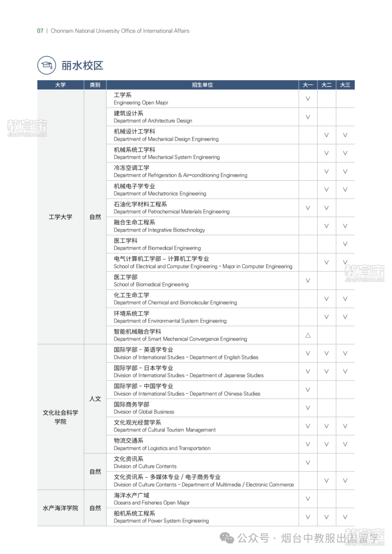The width and height of the screenshot is (392, 554).
Task: Click the 冷冻空调工学 row title
Action: (x=131, y=168)
